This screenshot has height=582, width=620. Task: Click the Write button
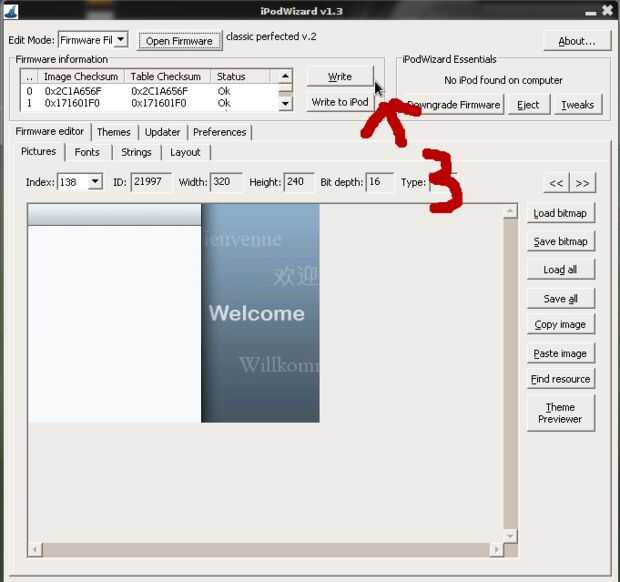click(340, 76)
